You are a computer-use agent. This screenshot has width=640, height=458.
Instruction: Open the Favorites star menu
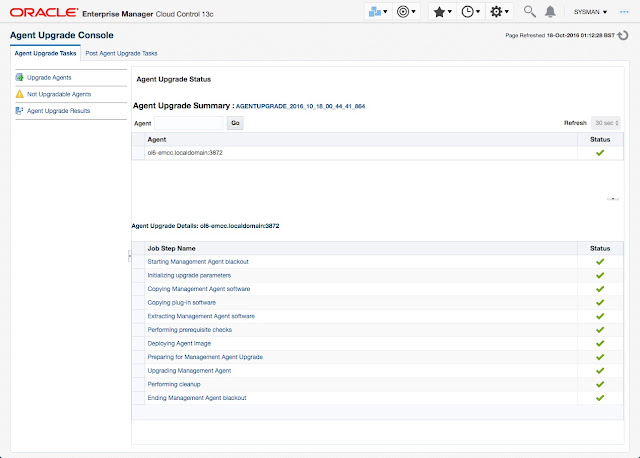[x=442, y=12]
